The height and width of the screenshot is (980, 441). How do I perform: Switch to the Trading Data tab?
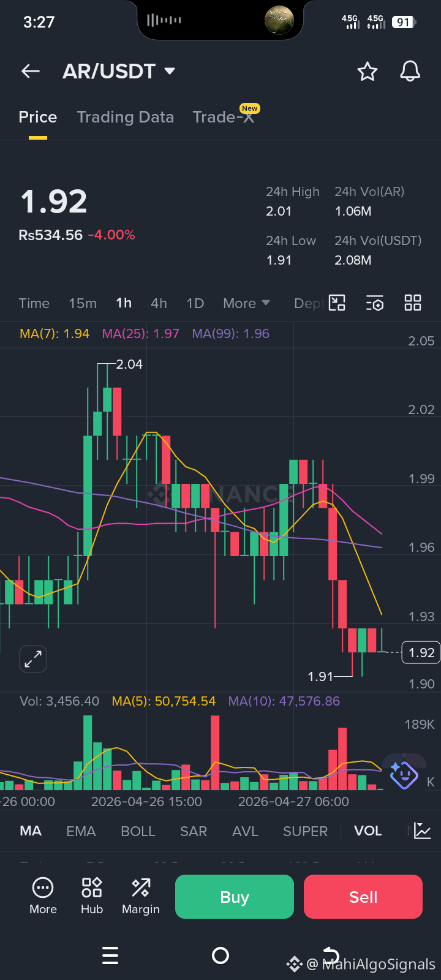tap(126, 117)
